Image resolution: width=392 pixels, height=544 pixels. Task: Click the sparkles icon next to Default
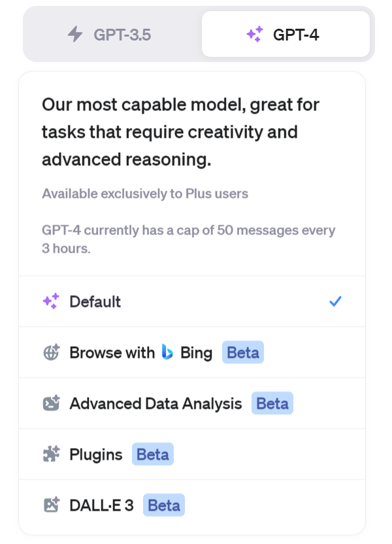pyautogui.click(x=51, y=301)
